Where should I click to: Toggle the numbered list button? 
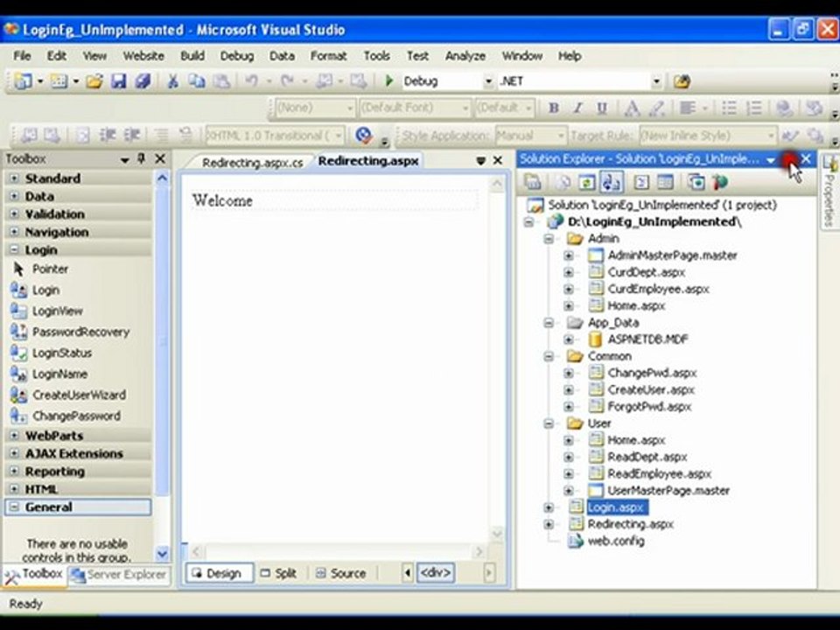(753, 108)
